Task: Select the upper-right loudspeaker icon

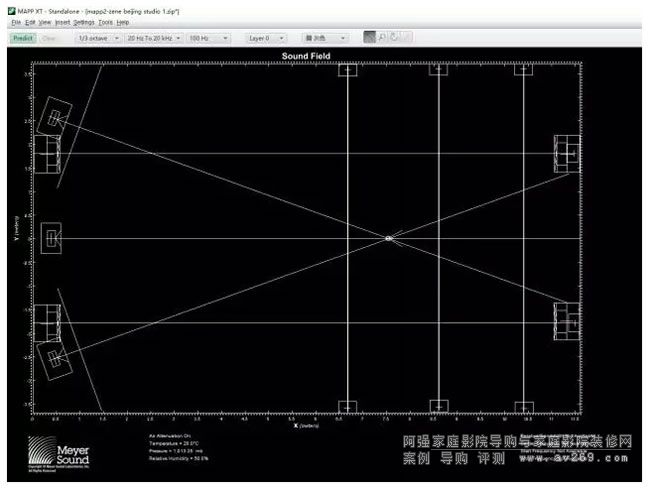Action: point(568,153)
